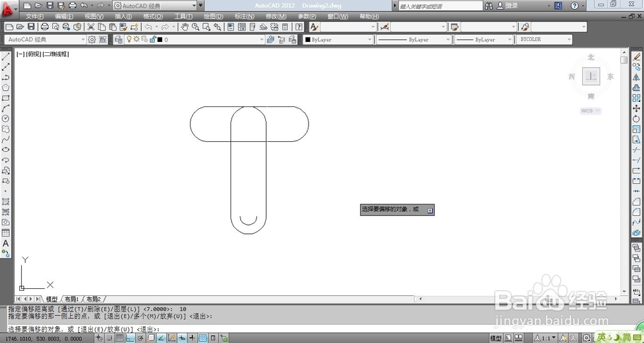This screenshot has width=644, height=343.
Task: Toggle Quick Properties in status bar
Action: [213, 338]
